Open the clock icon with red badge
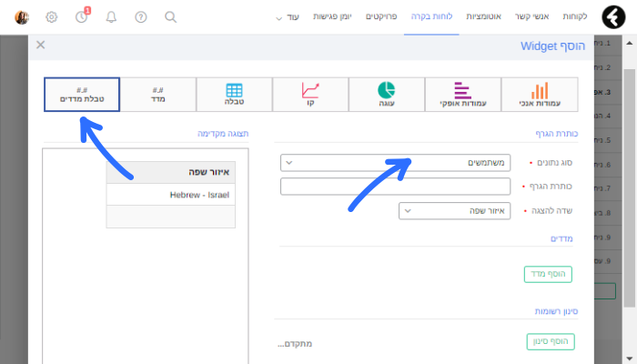Viewport: 637px width, 364px height. 83,16
